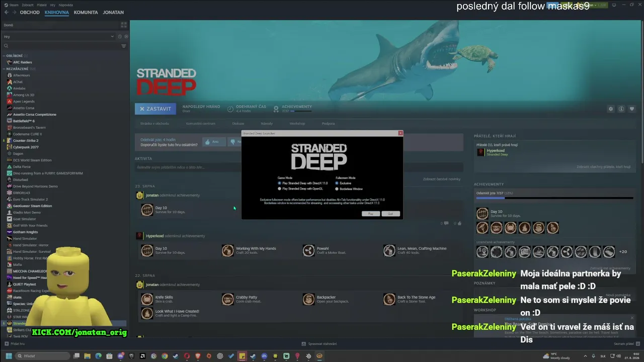Open the Nápověda menu
This screenshot has width=644, height=362.
coord(66,5)
